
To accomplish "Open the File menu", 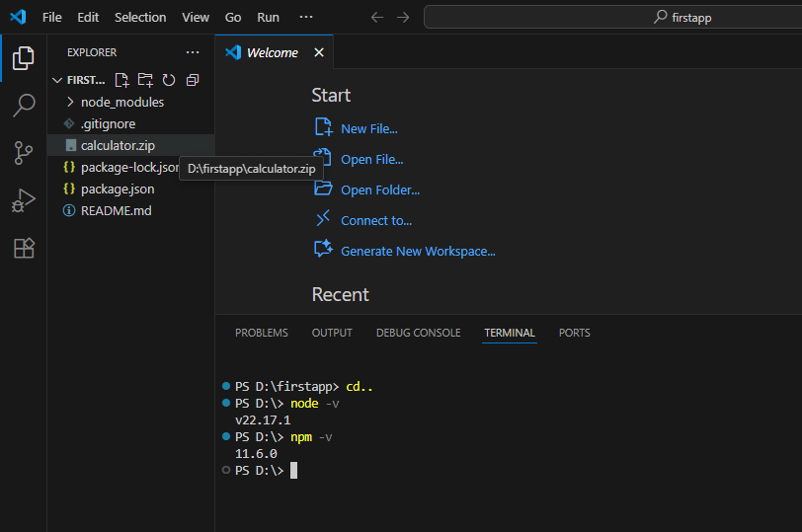I will click(x=52, y=18).
